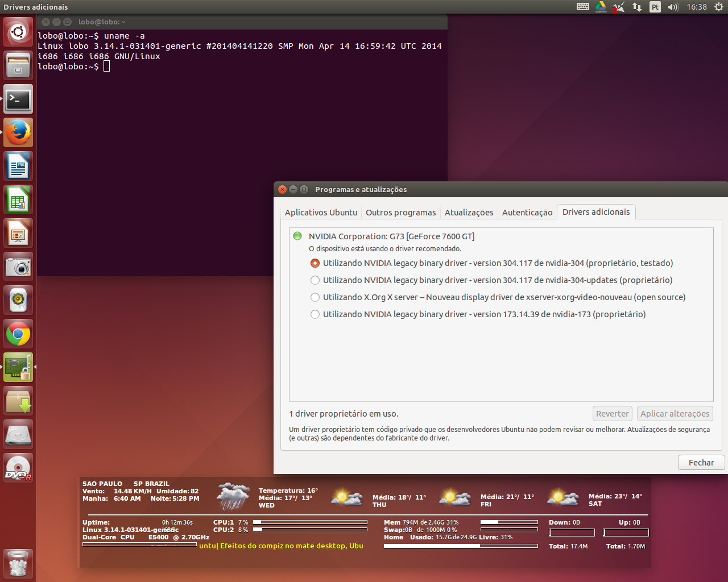Open Firefox from the launcher

(18, 132)
